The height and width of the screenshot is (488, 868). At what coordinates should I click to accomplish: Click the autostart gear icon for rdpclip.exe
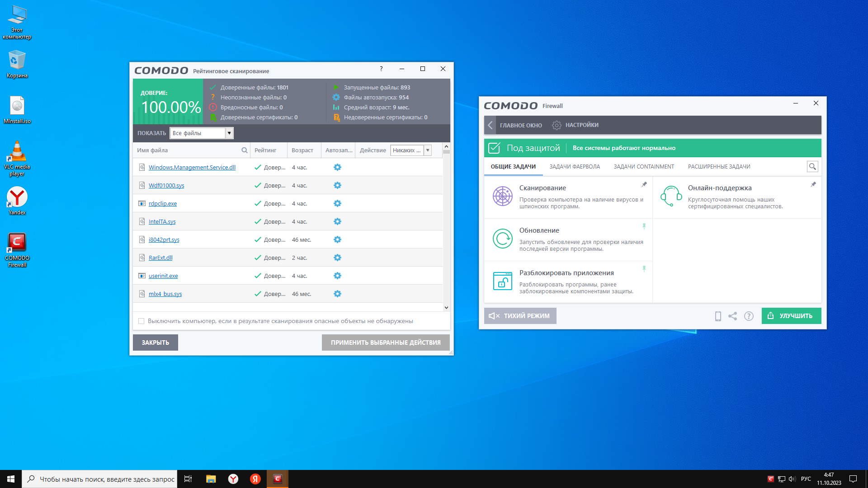[337, 203]
